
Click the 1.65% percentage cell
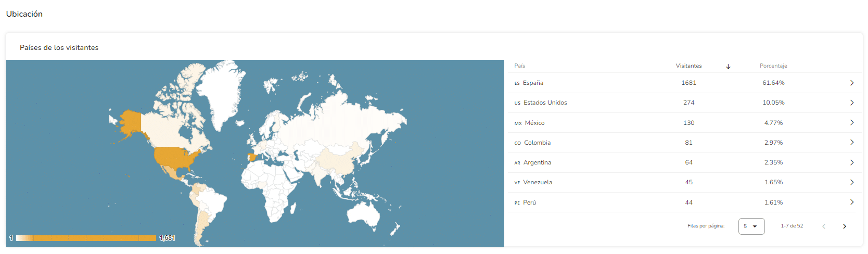pos(773,182)
